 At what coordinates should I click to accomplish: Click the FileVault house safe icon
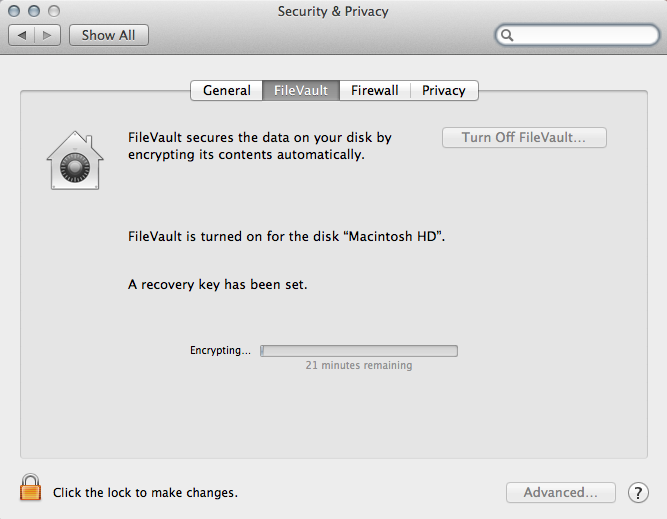(x=75, y=160)
